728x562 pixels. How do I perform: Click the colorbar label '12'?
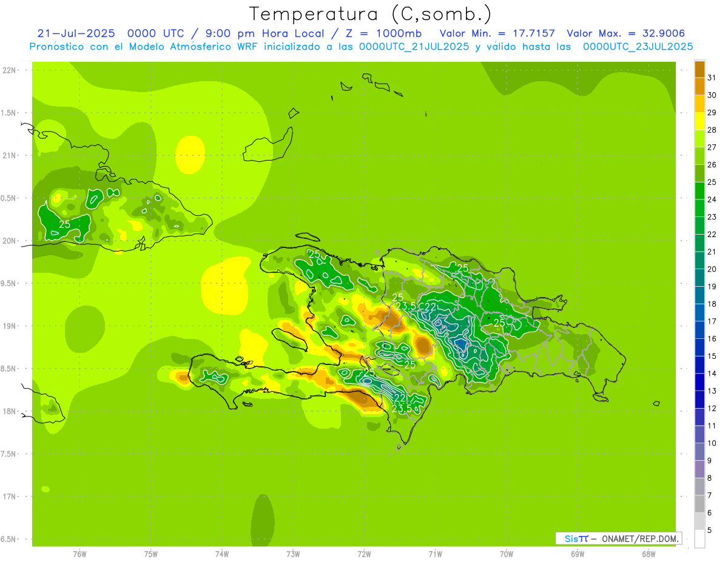click(x=712, y=409)
